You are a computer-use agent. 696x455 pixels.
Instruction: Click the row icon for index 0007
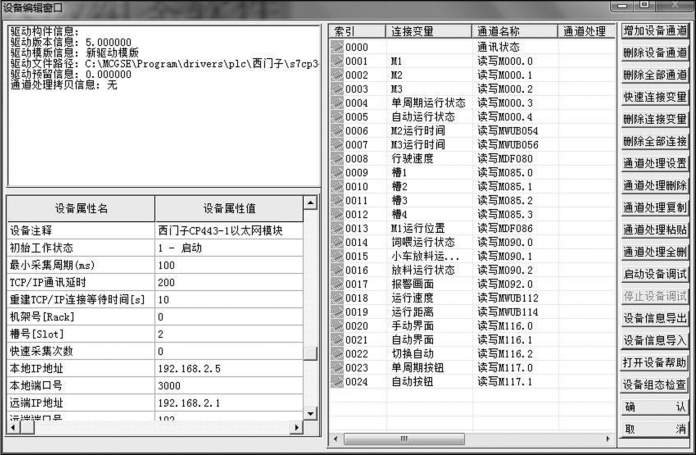point(337,145)
